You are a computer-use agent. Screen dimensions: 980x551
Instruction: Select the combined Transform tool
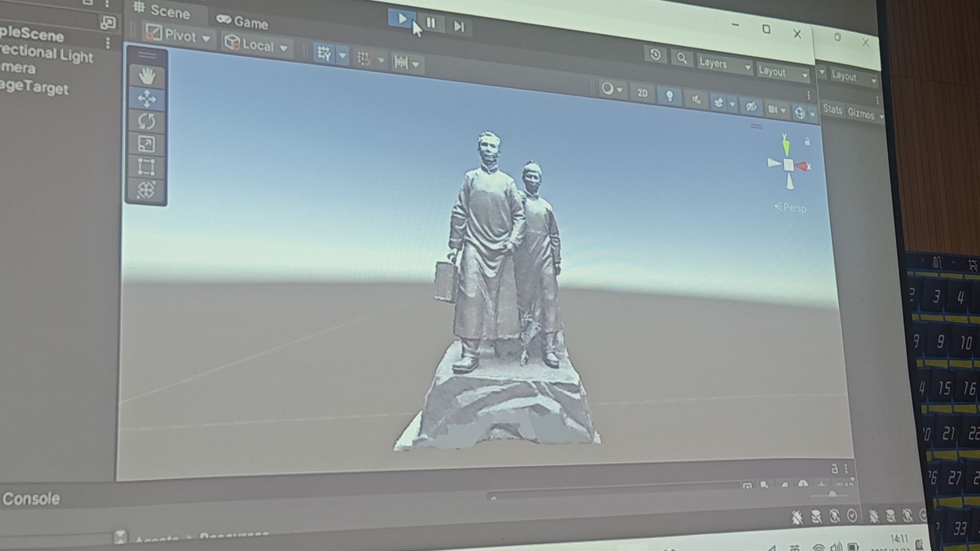coord(146,189)
